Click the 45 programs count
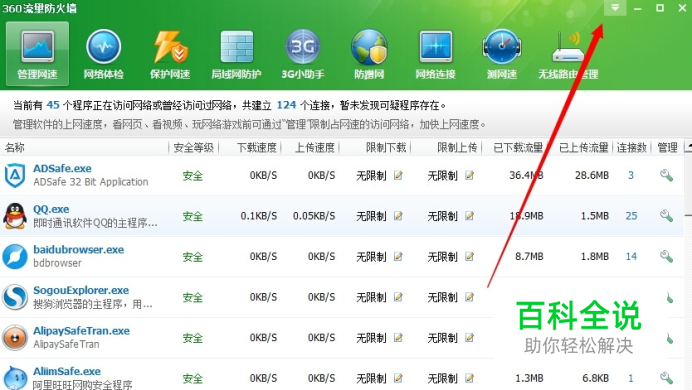 point(53,105)
